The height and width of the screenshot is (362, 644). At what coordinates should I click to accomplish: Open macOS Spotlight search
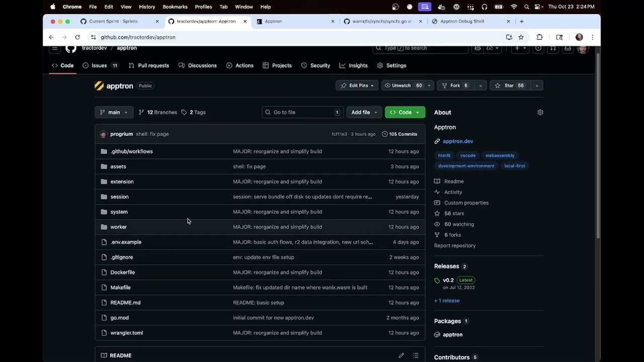pyautogui.click(x=527, y=7)
